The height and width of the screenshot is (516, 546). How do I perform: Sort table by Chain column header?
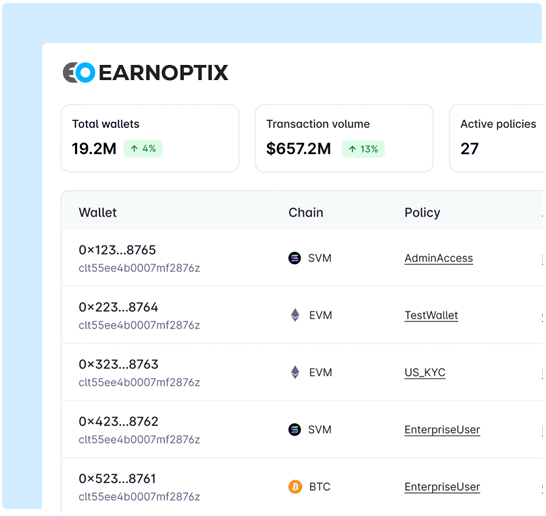pos(306,212)
